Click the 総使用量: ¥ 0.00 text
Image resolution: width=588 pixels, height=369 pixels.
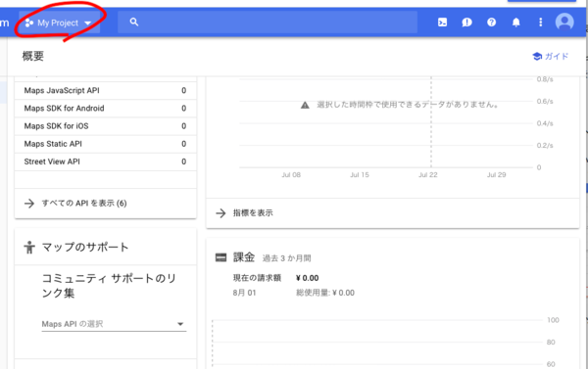325,293
